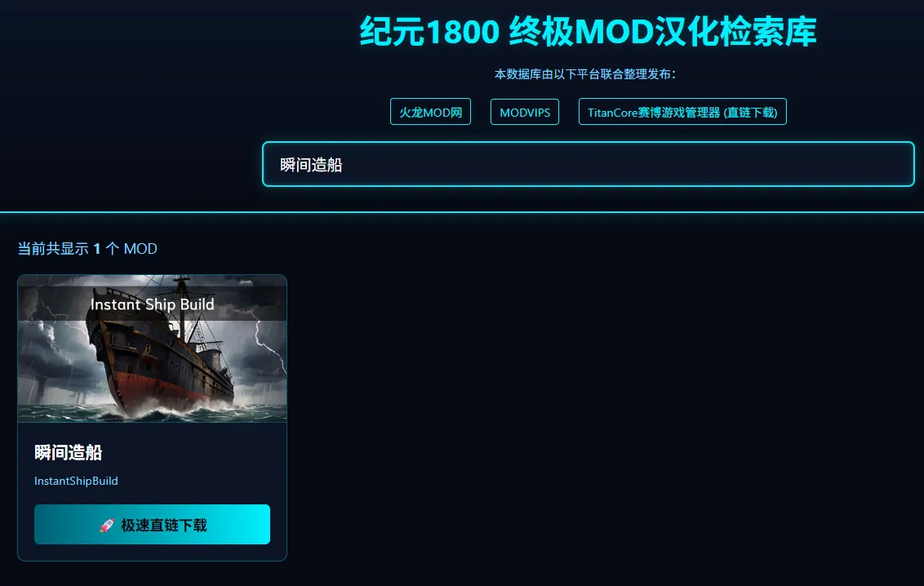
Task: Click the 极速直链下载 download button
Action: point(152,524)
